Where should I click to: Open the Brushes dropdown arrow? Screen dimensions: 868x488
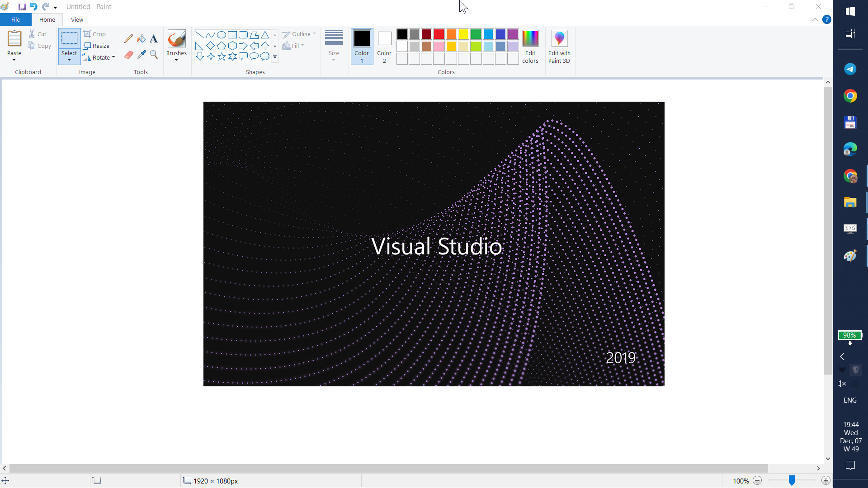click(176, 60)
